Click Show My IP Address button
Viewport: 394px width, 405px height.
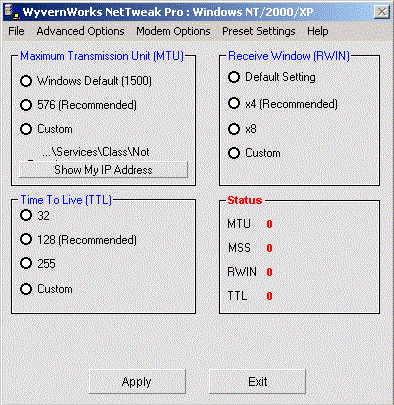(103, 170)
